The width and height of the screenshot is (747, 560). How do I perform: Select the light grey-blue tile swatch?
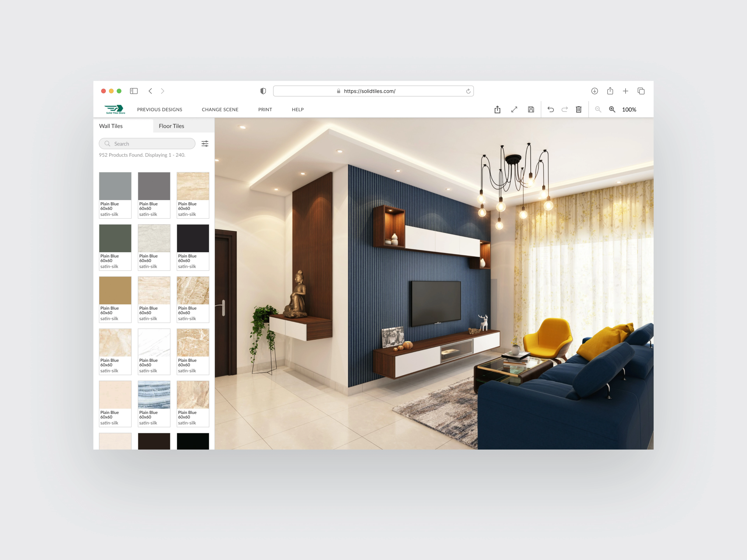pyautogui.click(x=115, y=186)
